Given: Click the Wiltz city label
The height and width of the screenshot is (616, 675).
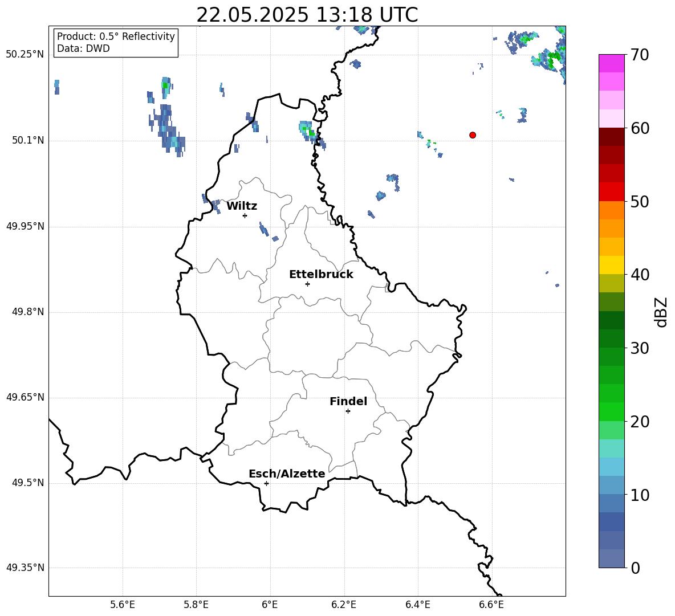Looking at the screenshot, I should [242, 206].
